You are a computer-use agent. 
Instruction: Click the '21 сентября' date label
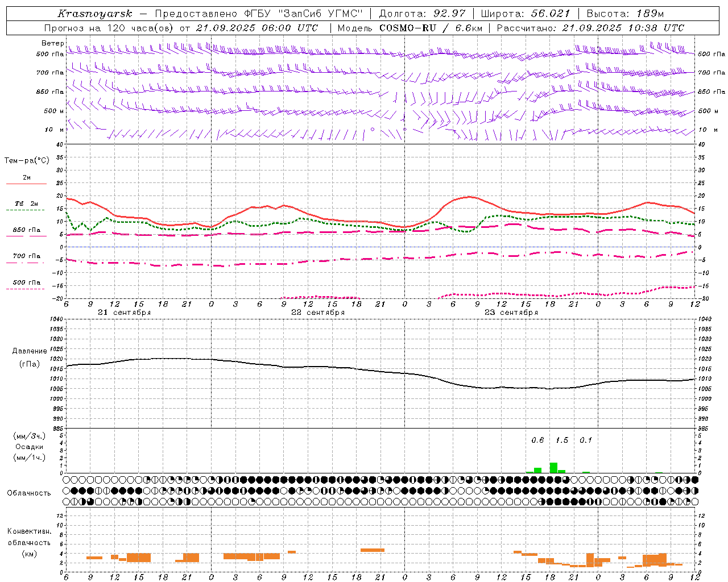point(124,313)
